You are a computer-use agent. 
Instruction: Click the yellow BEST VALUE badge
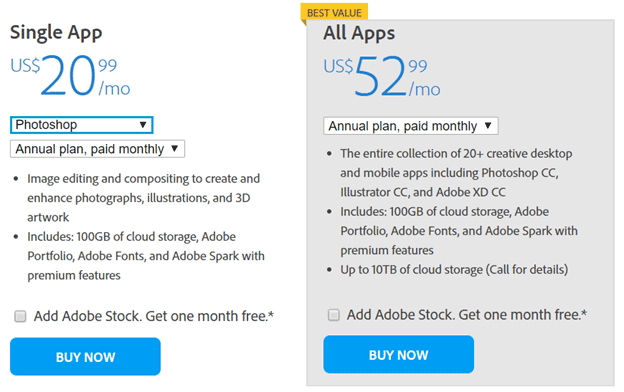(334, 12)
